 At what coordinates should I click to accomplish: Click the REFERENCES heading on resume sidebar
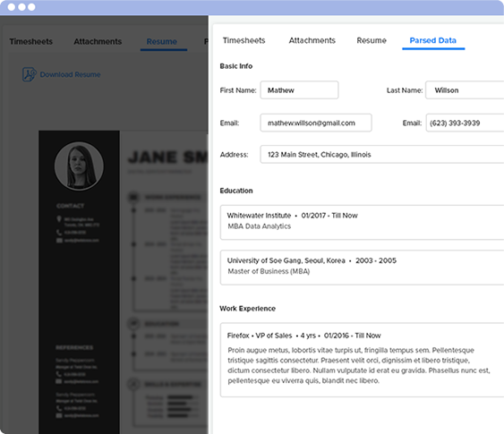(74, 348)
